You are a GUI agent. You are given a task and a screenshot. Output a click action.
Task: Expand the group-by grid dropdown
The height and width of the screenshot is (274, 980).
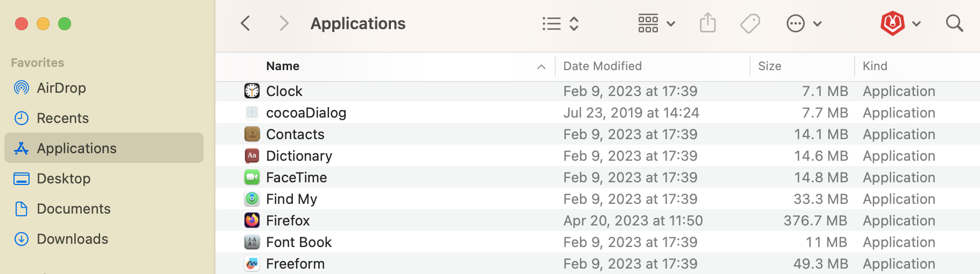point(656,23)
